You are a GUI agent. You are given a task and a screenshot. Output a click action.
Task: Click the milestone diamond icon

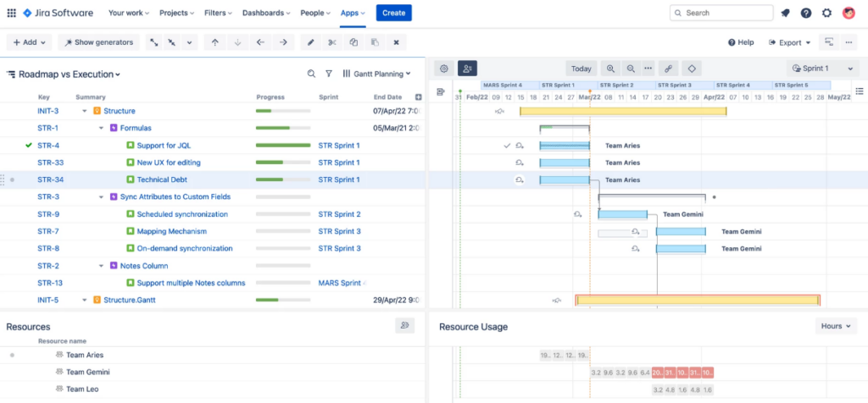click(692, 69)
